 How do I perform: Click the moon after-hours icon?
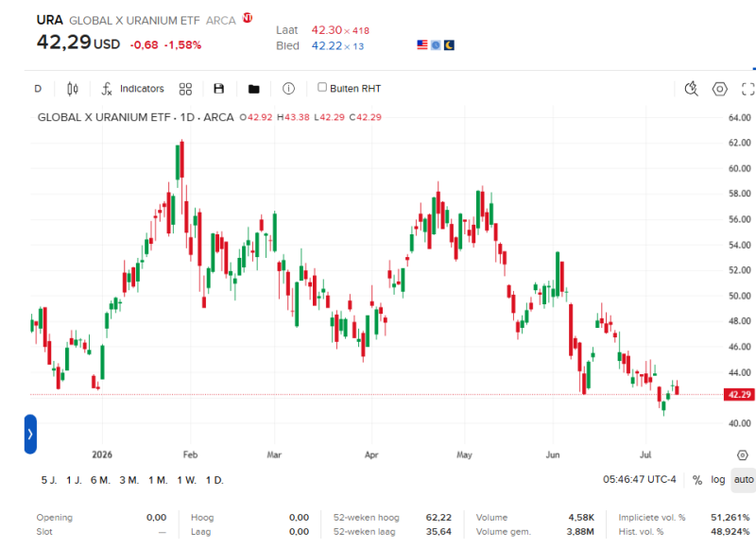[449, 44]
